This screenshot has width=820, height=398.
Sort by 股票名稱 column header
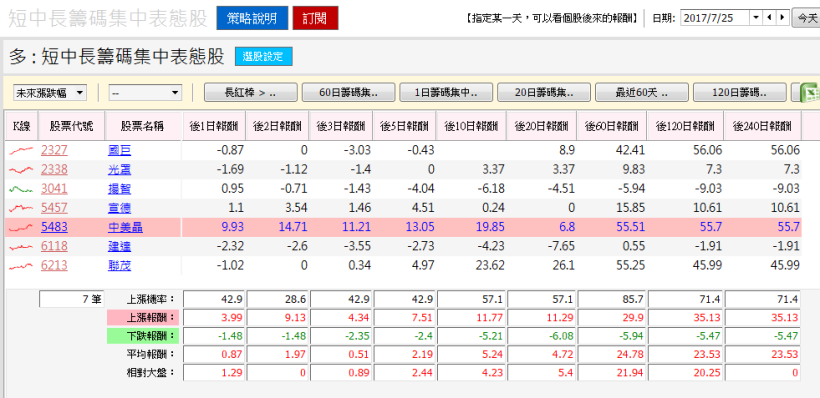click(144, 126)
